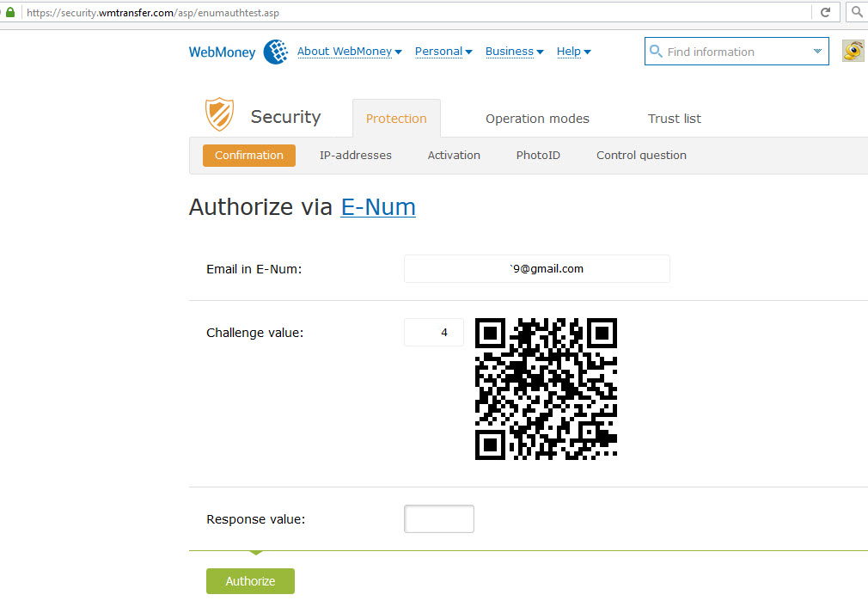This screenshot has height=613, width=868.
Task: Select the IP-addresses sub-tab
Action: [355, 156]
